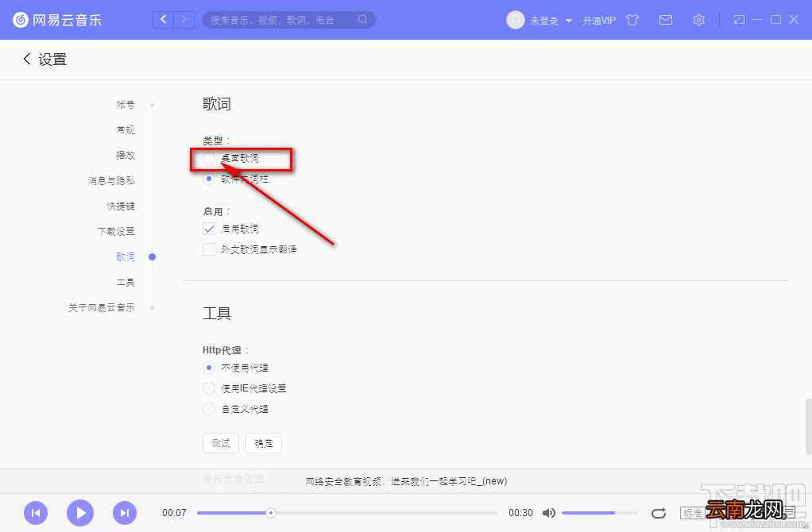Focus the music search box

click(289, 20)
